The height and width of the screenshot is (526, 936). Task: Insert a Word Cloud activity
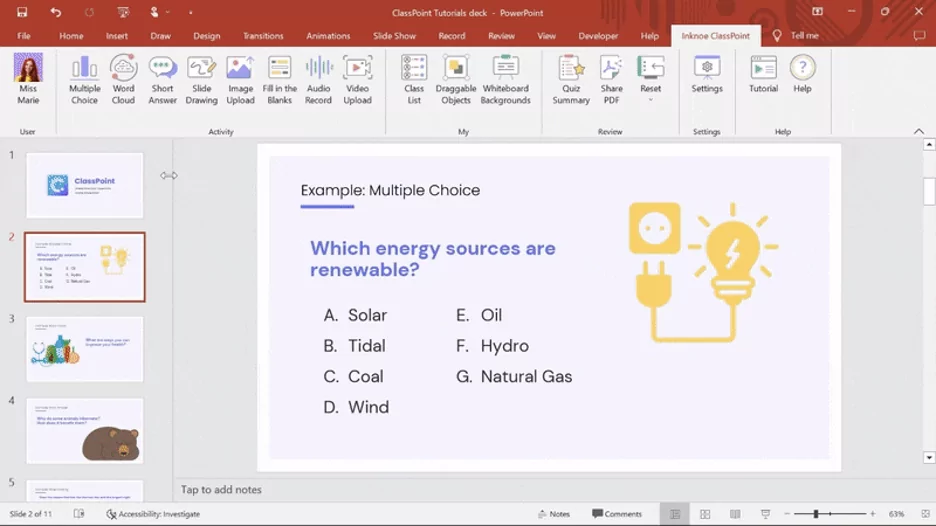pyautogui.click(x=123, y=80)
